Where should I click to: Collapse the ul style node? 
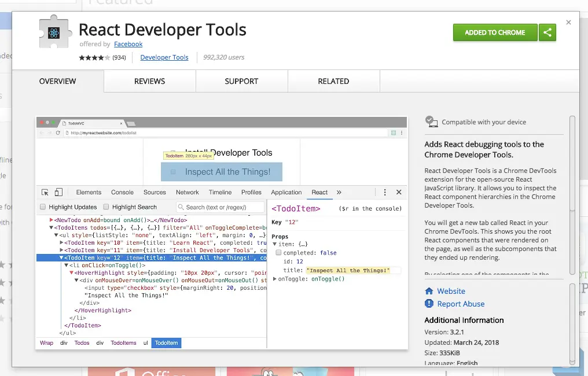point(56,235)
